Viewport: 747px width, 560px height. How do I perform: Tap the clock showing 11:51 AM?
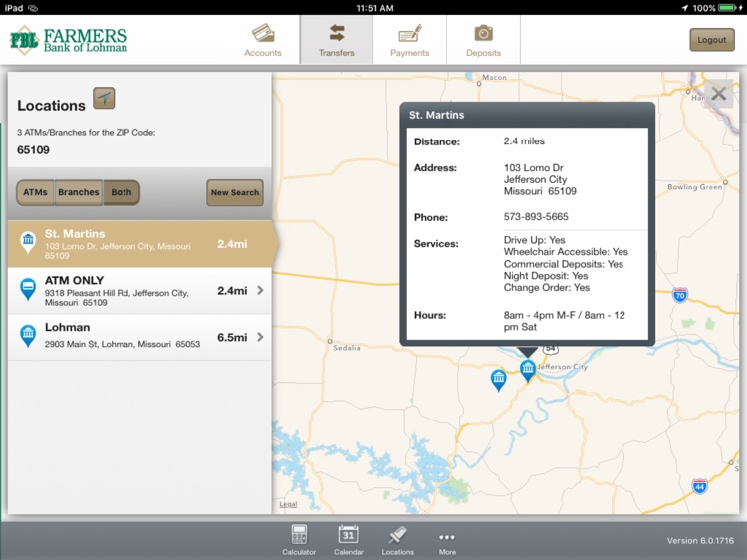tap(374, 8)
